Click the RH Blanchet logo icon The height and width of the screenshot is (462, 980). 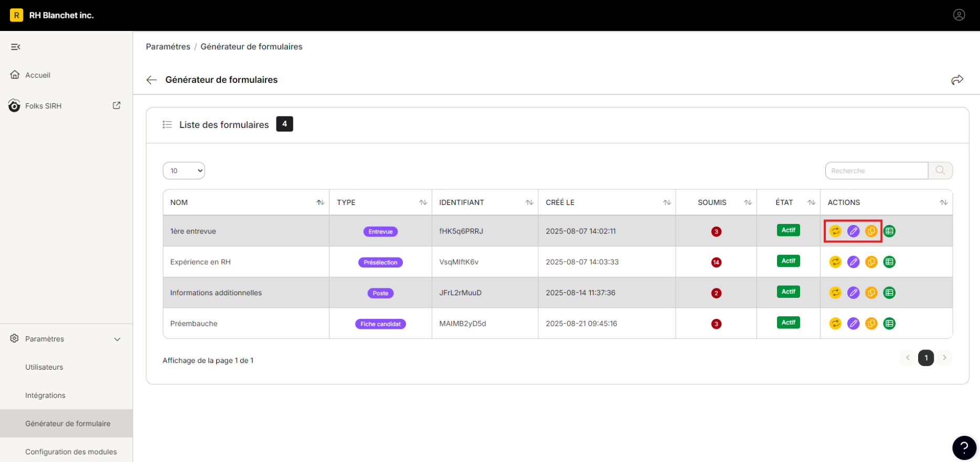point(16,15)
